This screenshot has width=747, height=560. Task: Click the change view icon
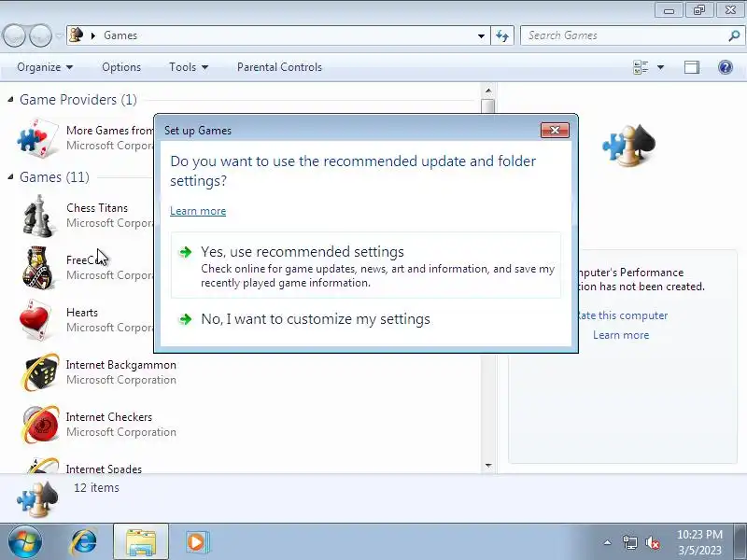pos(641,67)
